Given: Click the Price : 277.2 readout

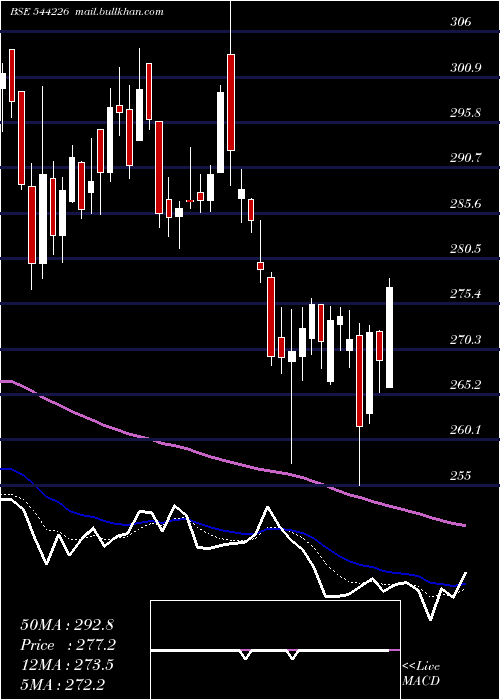Looking at the screenshot, I should pyautogui.click(x=68, y=645).
